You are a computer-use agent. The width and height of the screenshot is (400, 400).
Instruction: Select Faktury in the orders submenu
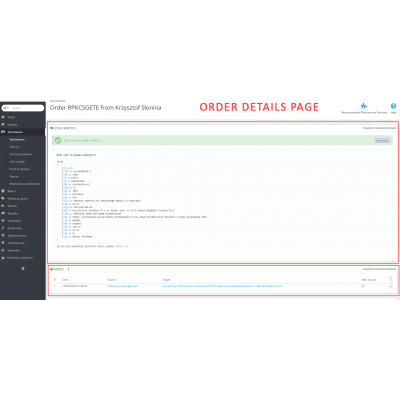[14, 147]
